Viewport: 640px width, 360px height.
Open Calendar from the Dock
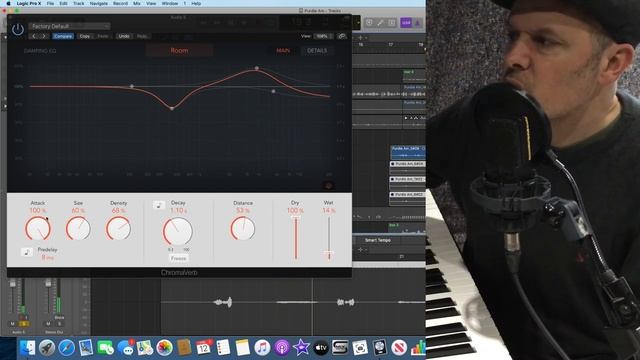point(203,348)
